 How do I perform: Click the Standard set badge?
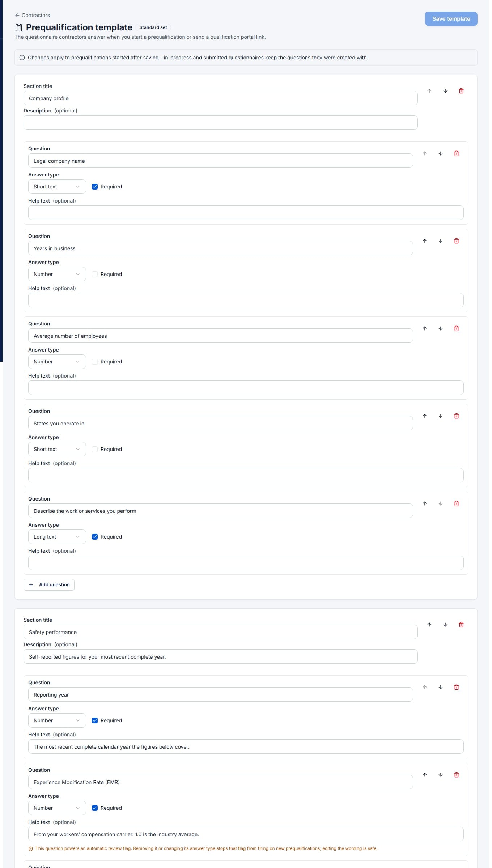coord(153,27)
